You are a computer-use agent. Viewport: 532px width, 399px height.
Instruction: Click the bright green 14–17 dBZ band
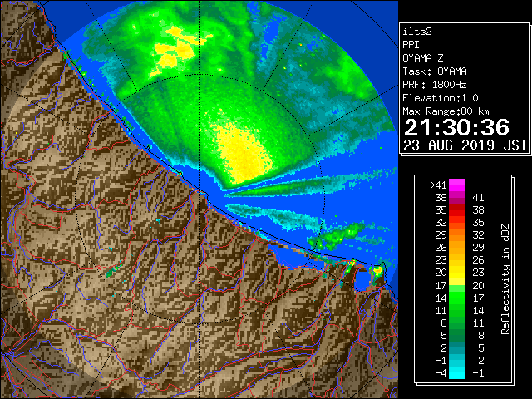457,298
